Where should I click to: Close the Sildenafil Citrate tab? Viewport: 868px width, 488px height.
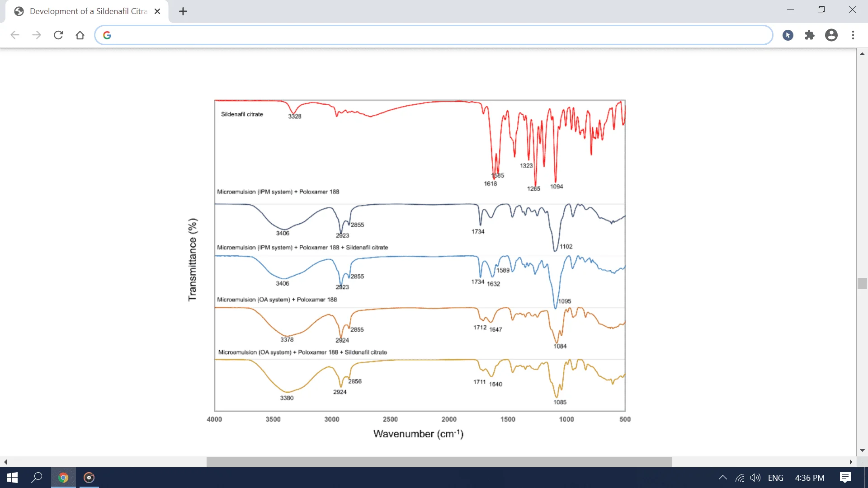(157, 11)
